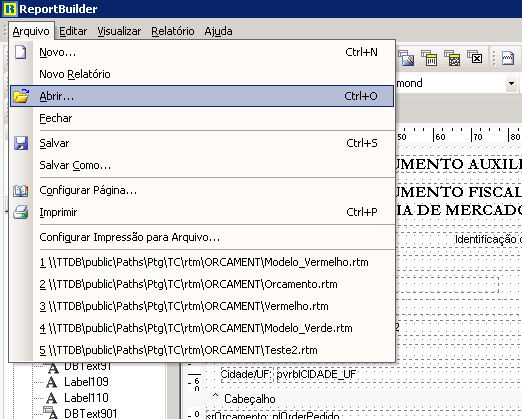Viewport: 522px width, 419px height.
Task: Select DBText901 in the report tree
Action: point(91,414)
